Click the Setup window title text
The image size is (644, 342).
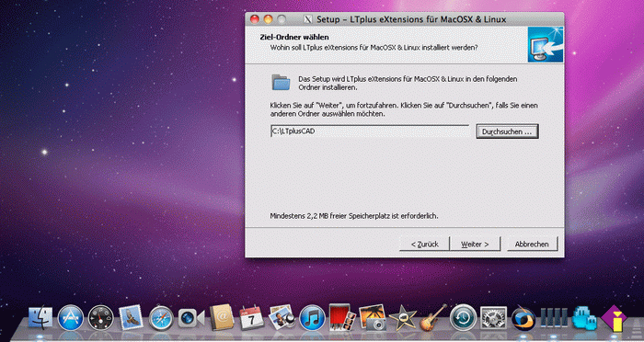coord(411,19)
